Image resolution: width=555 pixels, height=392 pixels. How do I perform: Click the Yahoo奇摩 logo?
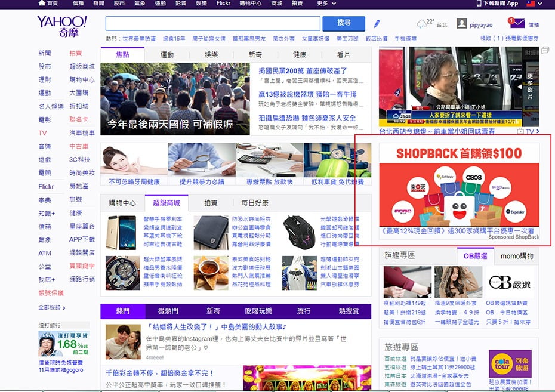click(62, 26)
